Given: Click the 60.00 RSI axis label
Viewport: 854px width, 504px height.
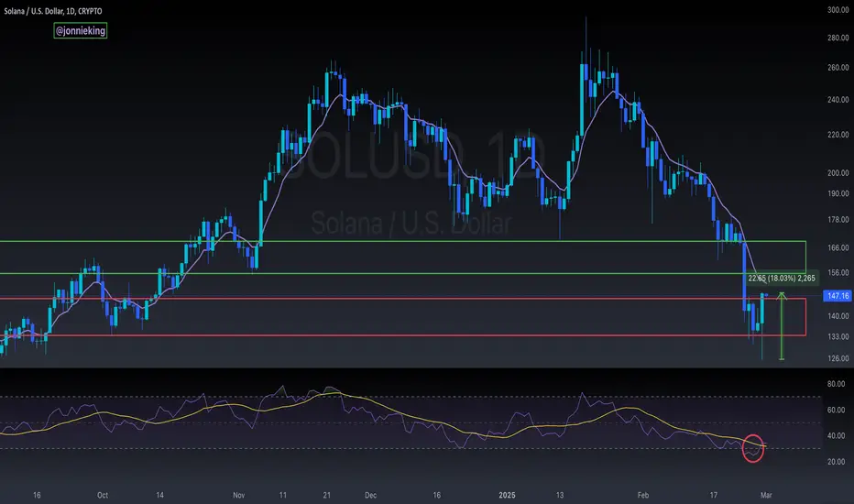Looking at the screenshot, I should click(x=836, y=411).
